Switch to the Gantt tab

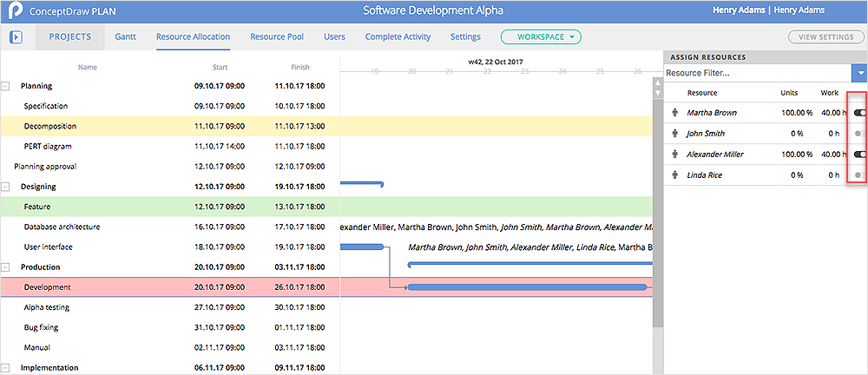(x=126, y=37)
